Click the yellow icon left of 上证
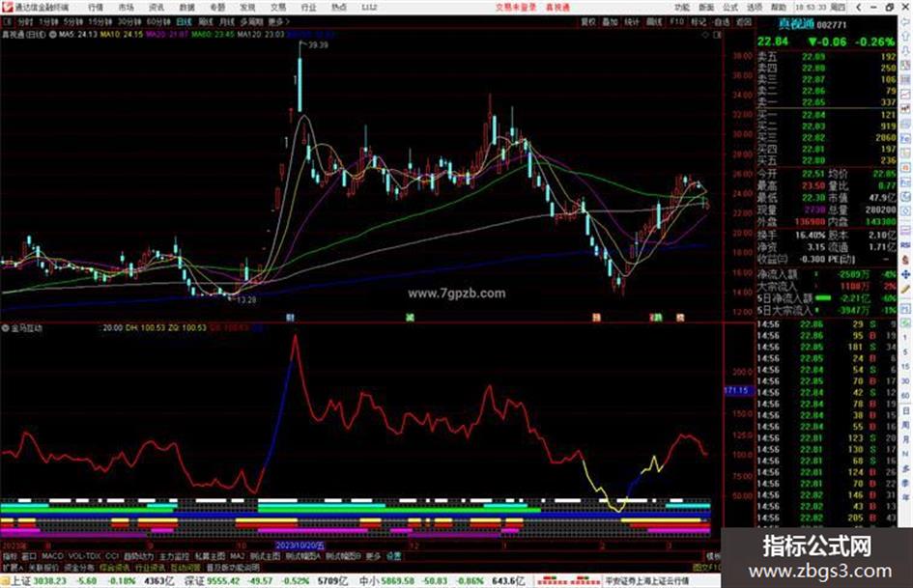The height and width of the screenshot is (588, 913). [x=5, y=581]
